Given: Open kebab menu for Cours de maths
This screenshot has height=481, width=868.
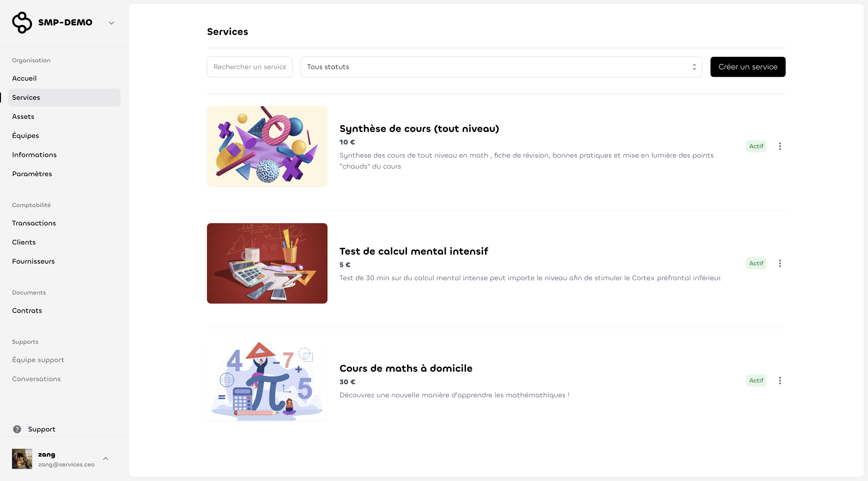Looking at the screenshot, I should coord(780,380).
